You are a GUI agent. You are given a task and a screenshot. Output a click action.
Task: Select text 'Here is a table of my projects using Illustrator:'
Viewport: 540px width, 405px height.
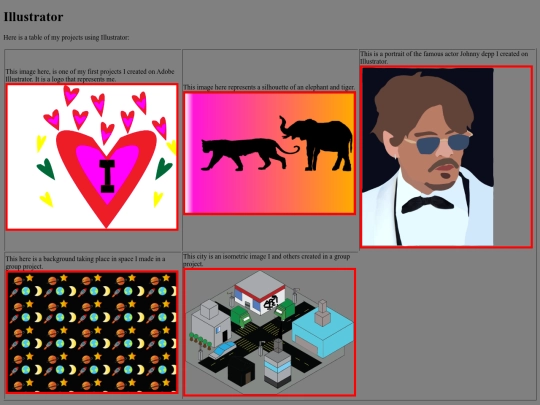pyautogui.click(x=66, y=37)
